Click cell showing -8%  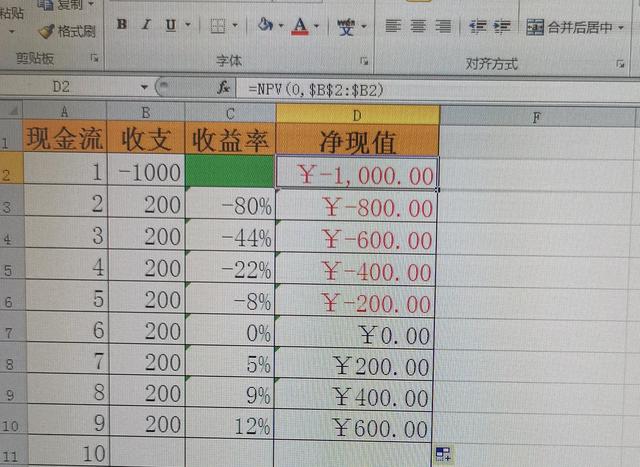(x=230, y=299)
